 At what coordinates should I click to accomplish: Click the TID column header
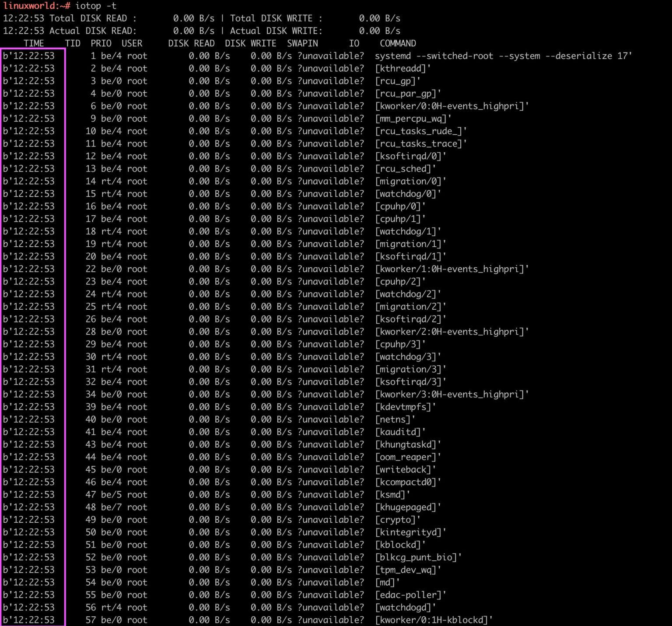pyautogui.click(x=73, y=43)
